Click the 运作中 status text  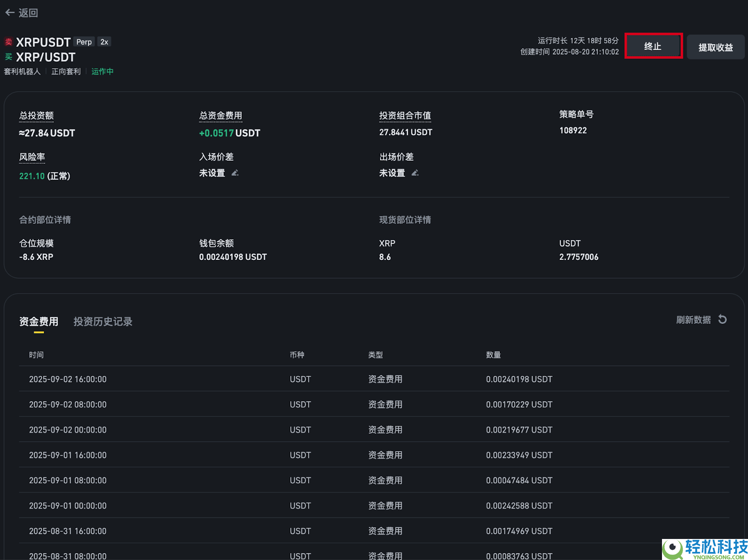tap(102, 71)
